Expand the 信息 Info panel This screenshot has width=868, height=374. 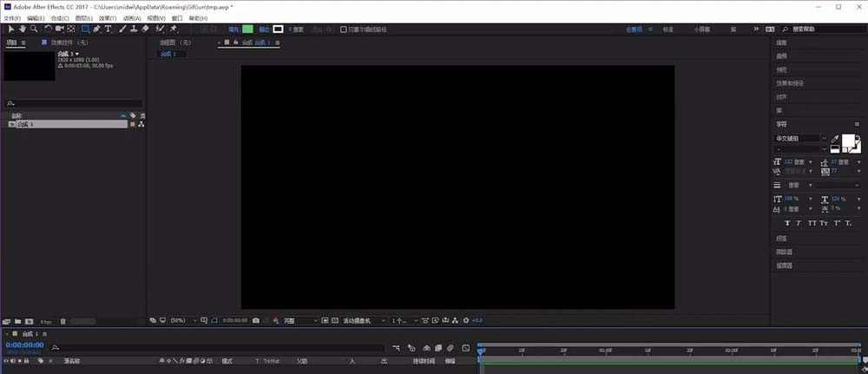coord(781,43)
